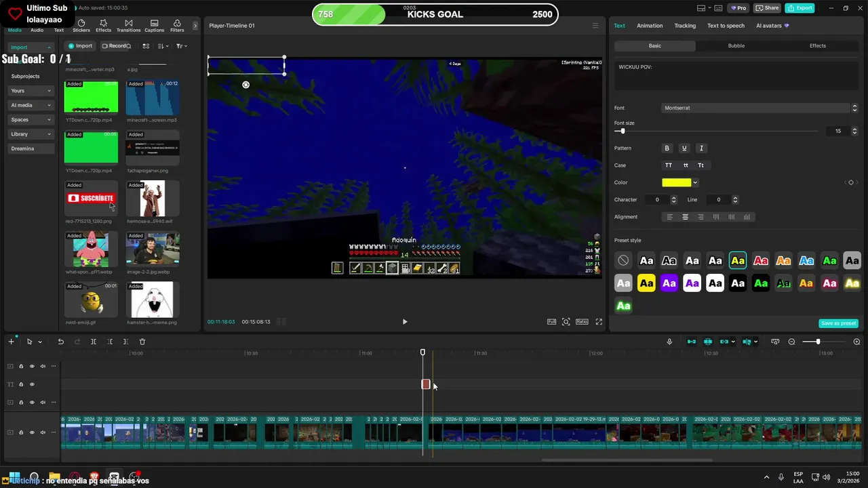
Task: Expand the Library section
Action: [31, 134]
